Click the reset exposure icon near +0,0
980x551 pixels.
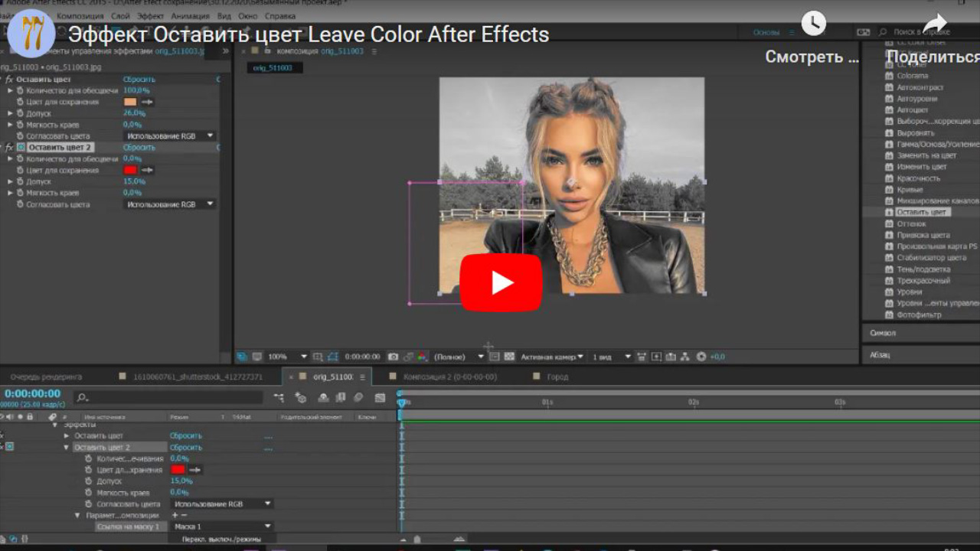701,357
